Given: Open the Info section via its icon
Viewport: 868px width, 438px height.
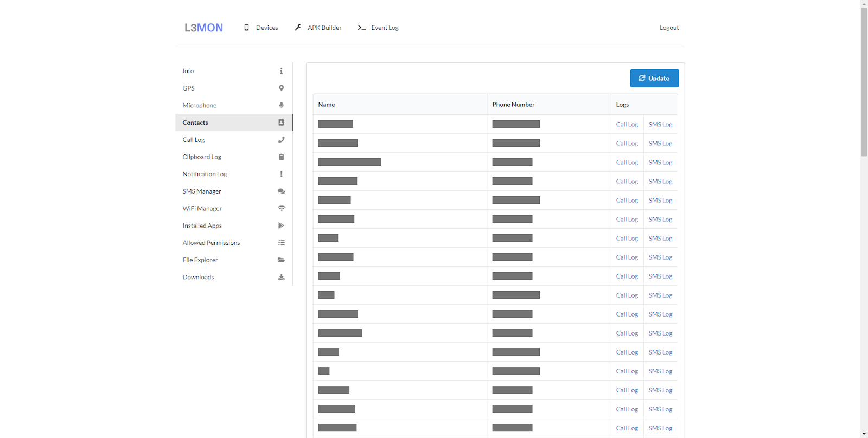Looking at the screenshot, I should [x=281, y=71].
